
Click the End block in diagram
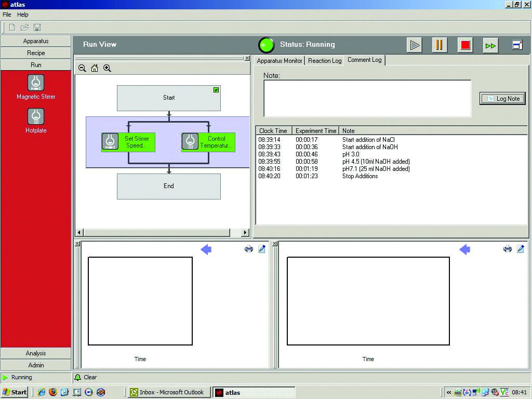point(169,187)
